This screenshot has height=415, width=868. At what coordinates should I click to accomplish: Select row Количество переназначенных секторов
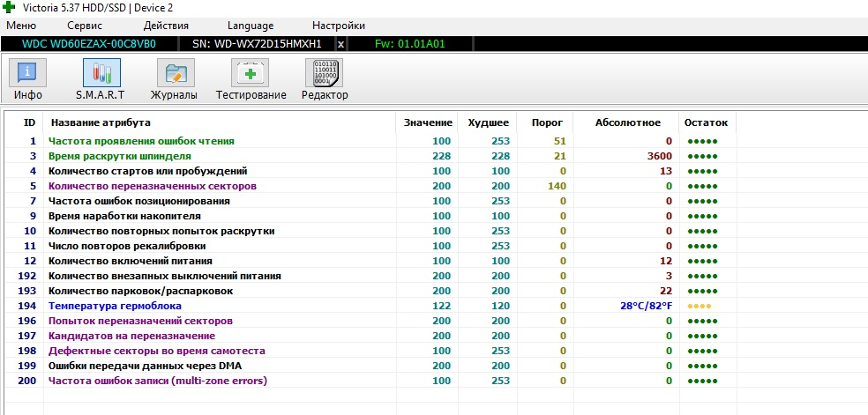tap(370, 186)
